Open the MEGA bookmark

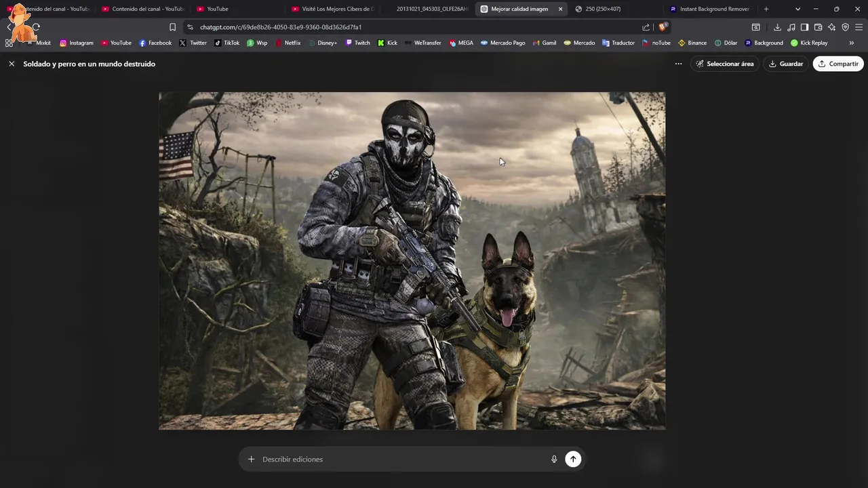(461, 43)
